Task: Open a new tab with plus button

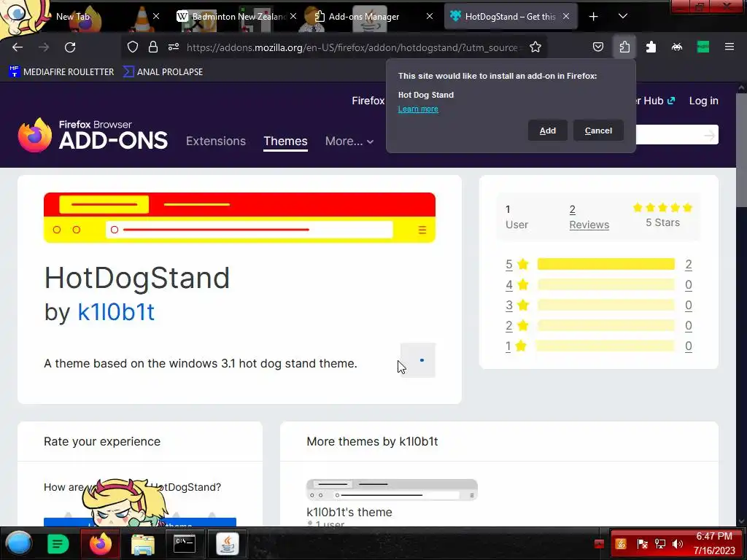Action: [x=594, y=17]
